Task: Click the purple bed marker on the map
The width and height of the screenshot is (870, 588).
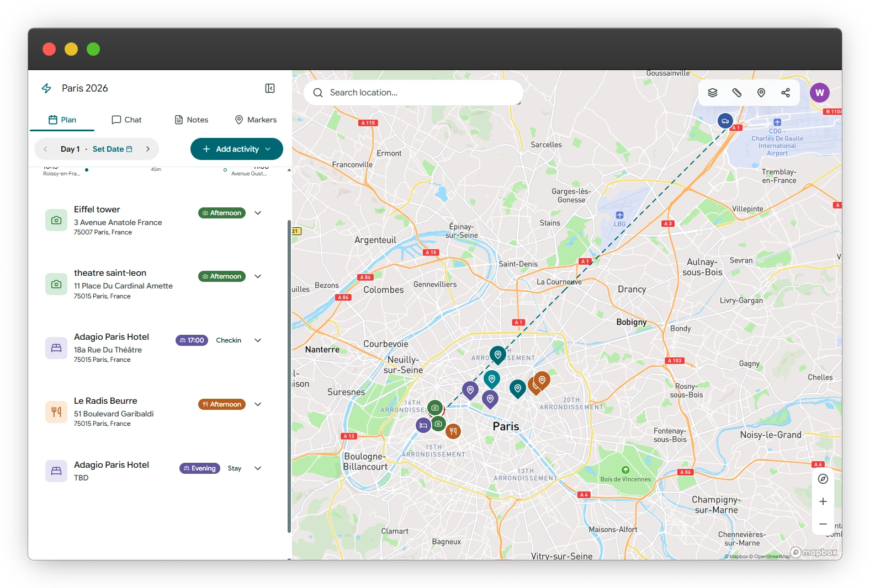Action: coord(423,425)
